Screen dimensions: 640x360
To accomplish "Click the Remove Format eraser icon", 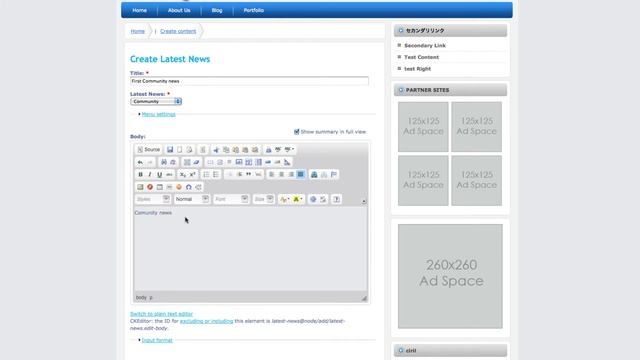I will point(196,162).
